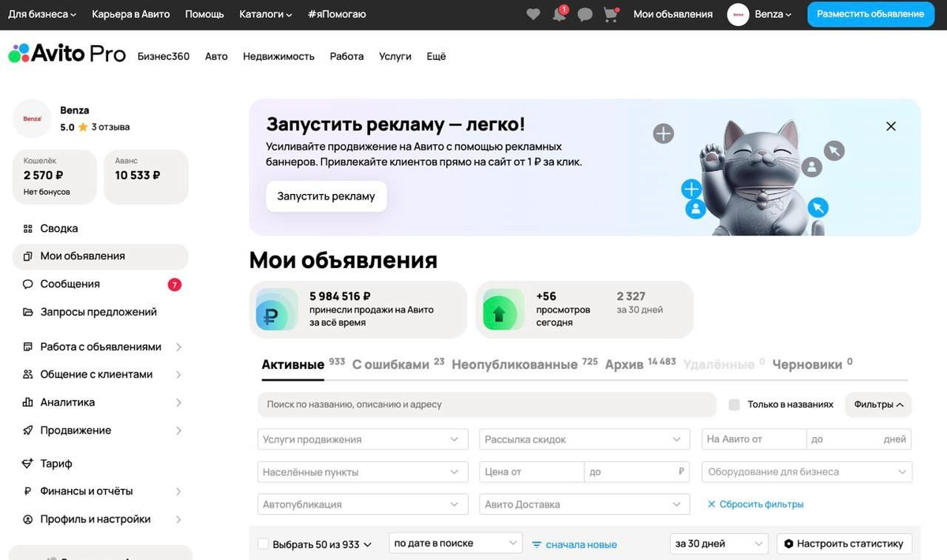The width and height of the screenshot is (947, 560).
Task: Open Автопубликация dropdown
Action: pos(361,504)
